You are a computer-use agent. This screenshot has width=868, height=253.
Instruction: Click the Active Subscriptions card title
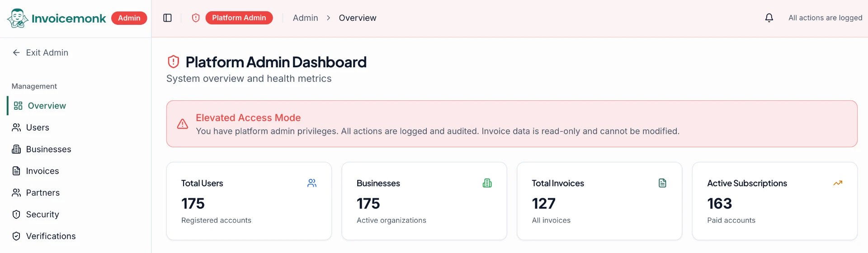point(747,183)
